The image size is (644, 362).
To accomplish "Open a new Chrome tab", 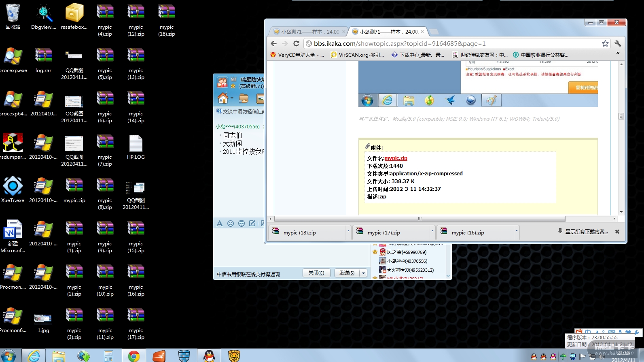I will coord(434,32).
